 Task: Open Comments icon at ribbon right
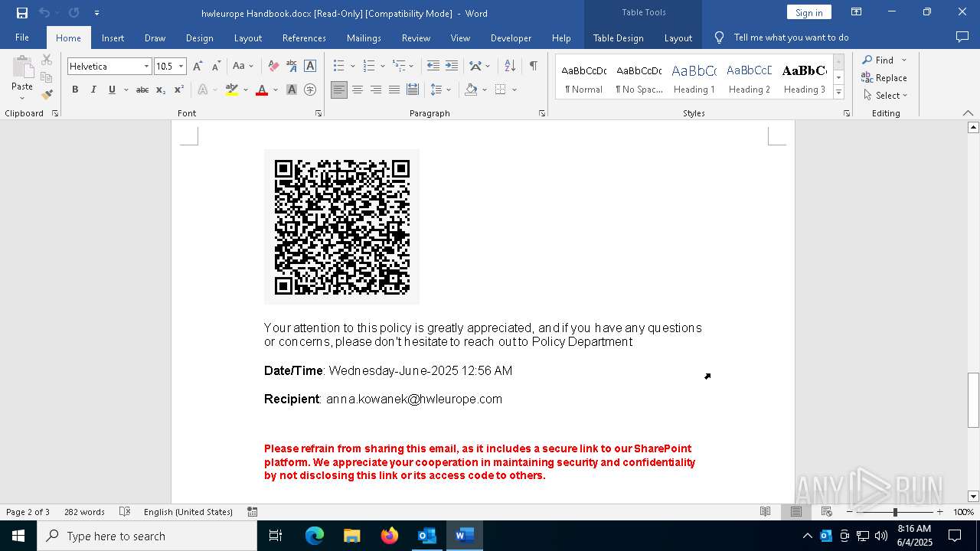pyautogui.click(x=962, y=37)
